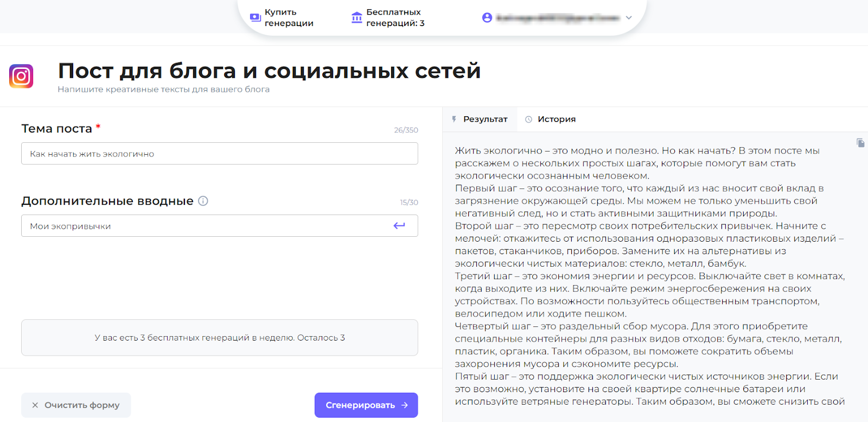Click result paragraph starting Четвертый шаг
Screen dimensions: 868x422
point(648,345)
